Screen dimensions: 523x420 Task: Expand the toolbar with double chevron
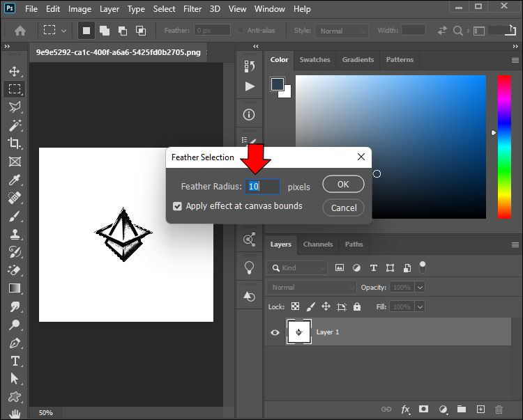tap(7, 46)
